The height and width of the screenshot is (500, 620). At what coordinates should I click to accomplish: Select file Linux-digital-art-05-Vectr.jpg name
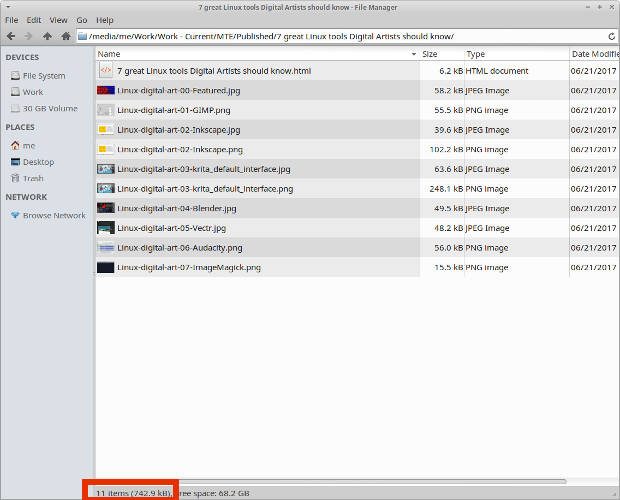172,228
